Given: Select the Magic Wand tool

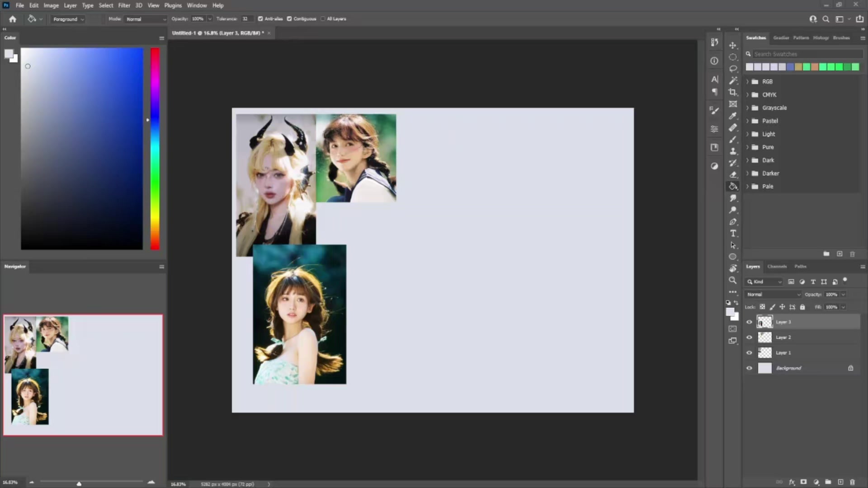Looking at the screenshot, I should tap(733, 80).
